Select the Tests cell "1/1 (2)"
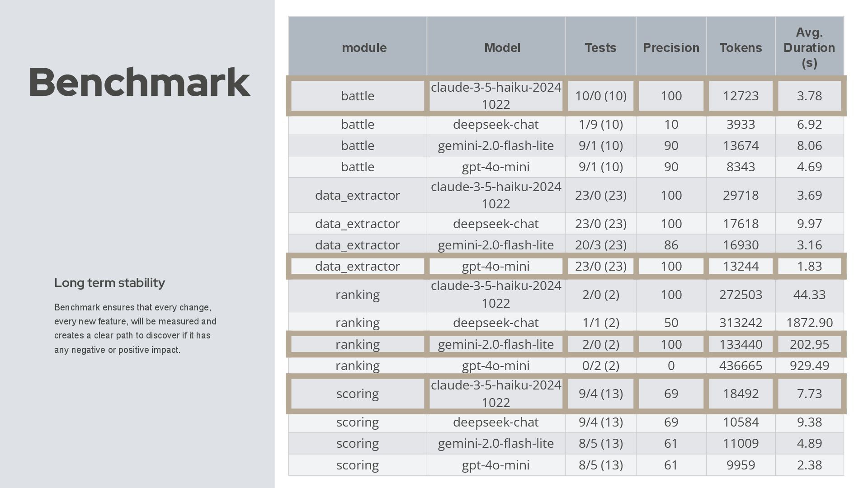 (601, 323)
